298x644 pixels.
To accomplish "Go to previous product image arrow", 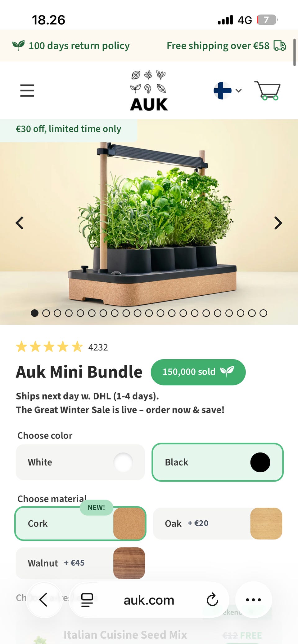I will [20, 223].
